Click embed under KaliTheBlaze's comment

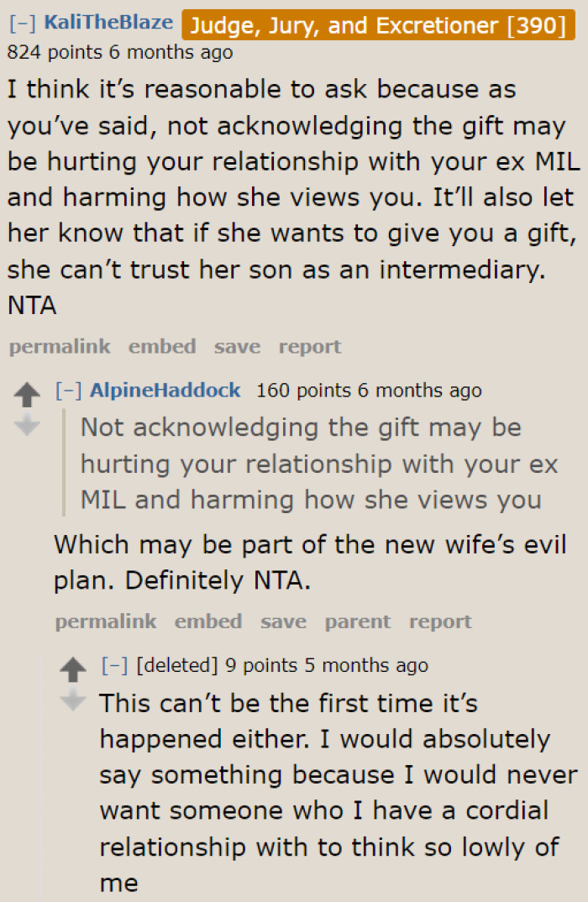coord(161,346)
